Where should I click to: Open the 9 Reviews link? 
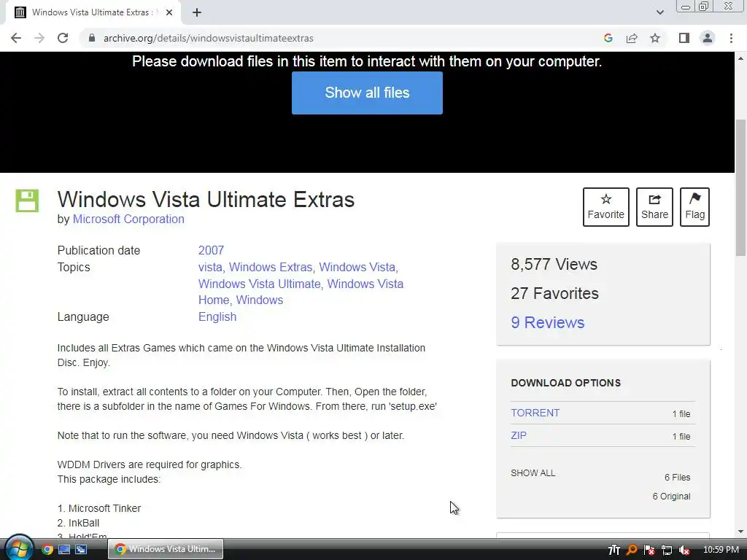click(547, 322)
